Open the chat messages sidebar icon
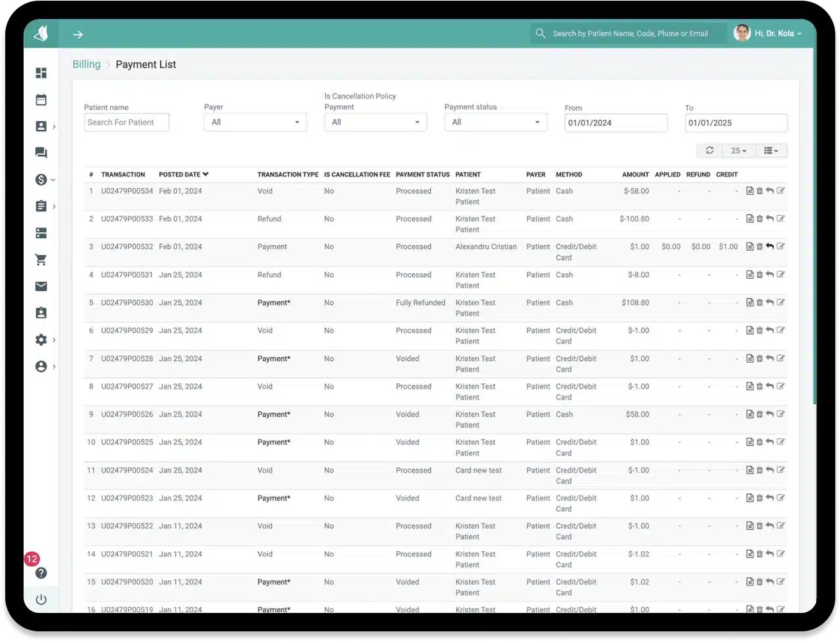This screenshot has width=840, height=643. [41, 153]
